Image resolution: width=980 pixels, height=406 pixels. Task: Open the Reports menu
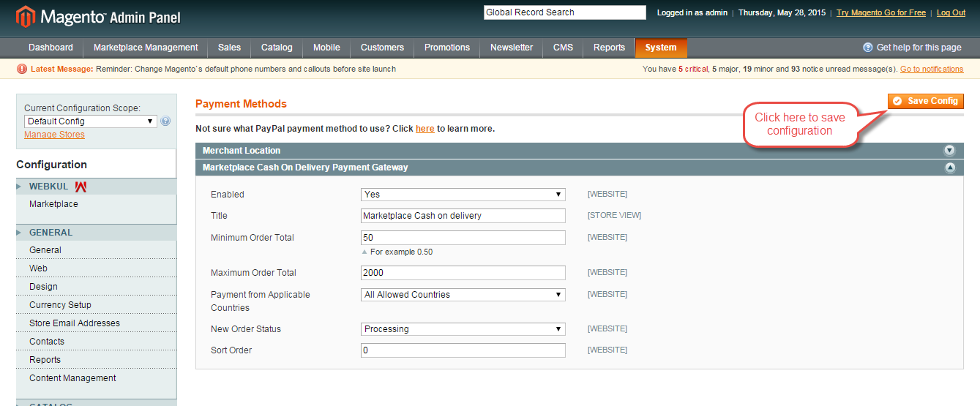click(609, 48)
